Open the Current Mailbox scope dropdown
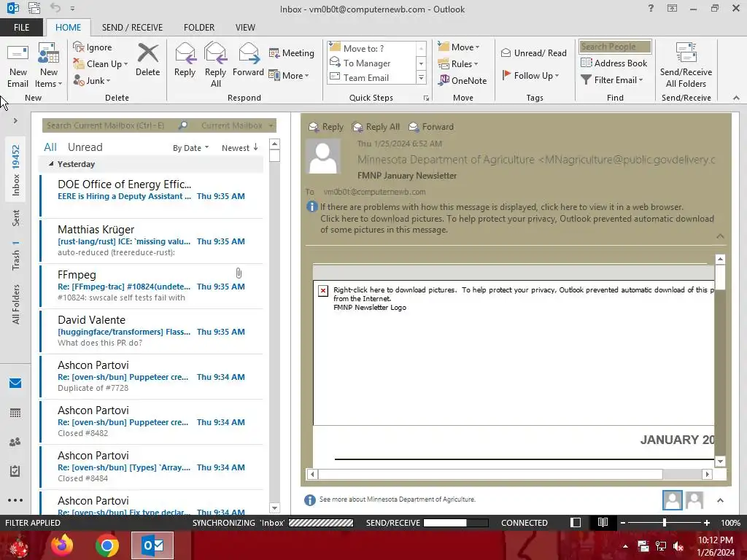Viewport: 747px width, 560px height. tap(237, 125)
